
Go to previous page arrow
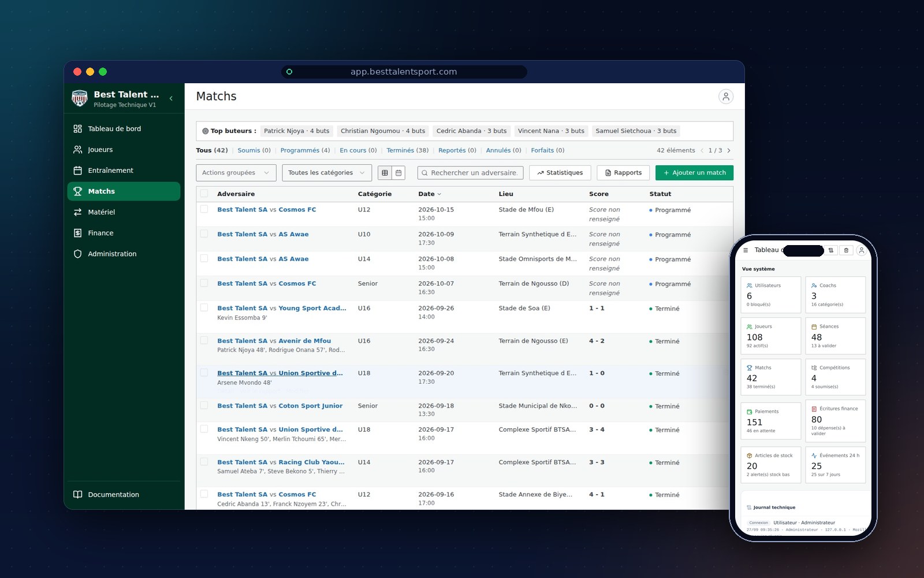[702, 150]
